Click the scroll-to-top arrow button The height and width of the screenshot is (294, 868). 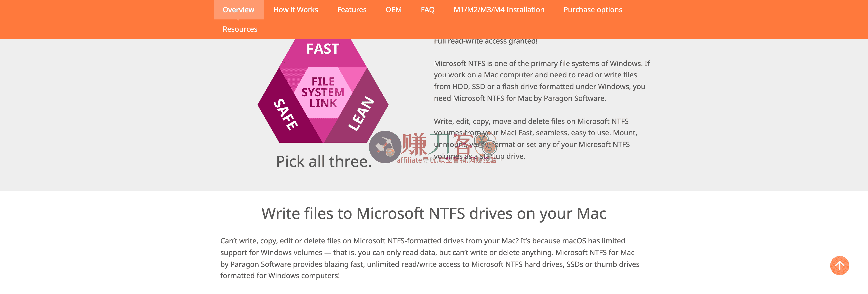pyautogui.click(x=840, y=266)
